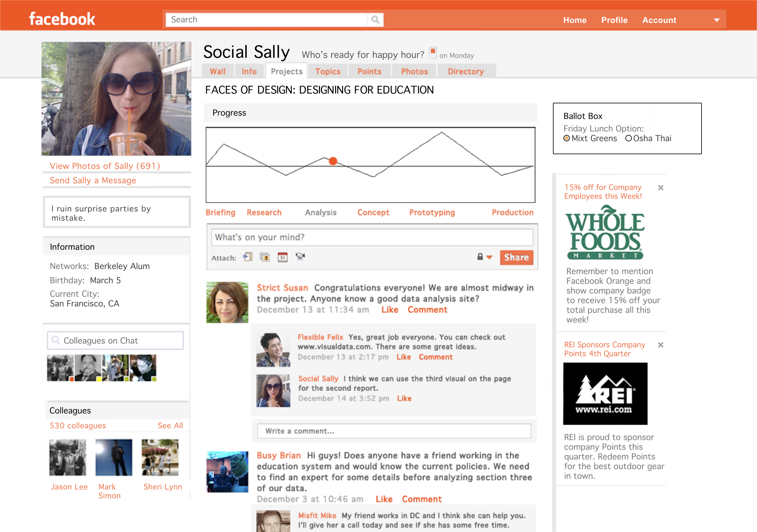The height and width of the screenshot is (532, 757).
Task: Select Mixt Greens lunch option
Action: tap(567, 138)
